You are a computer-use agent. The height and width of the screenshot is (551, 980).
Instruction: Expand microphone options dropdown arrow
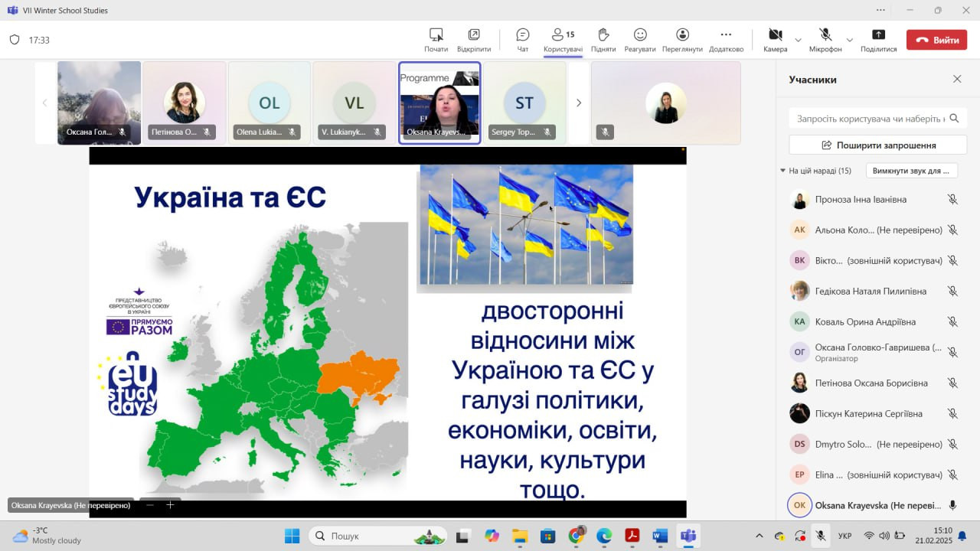pos(849,40)
